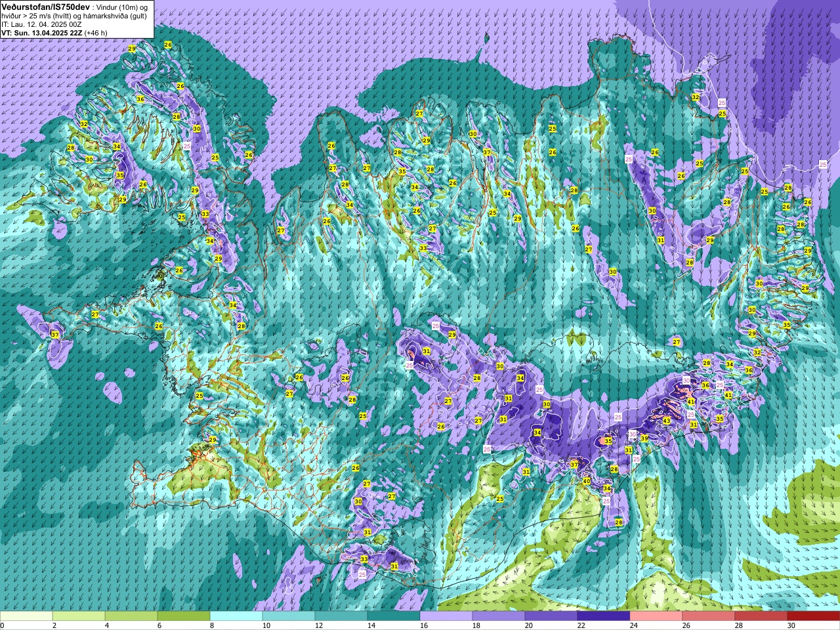Click the '(+46 h)' forecast offset text
The image size is (840, 630).
[x=96, y=33]
